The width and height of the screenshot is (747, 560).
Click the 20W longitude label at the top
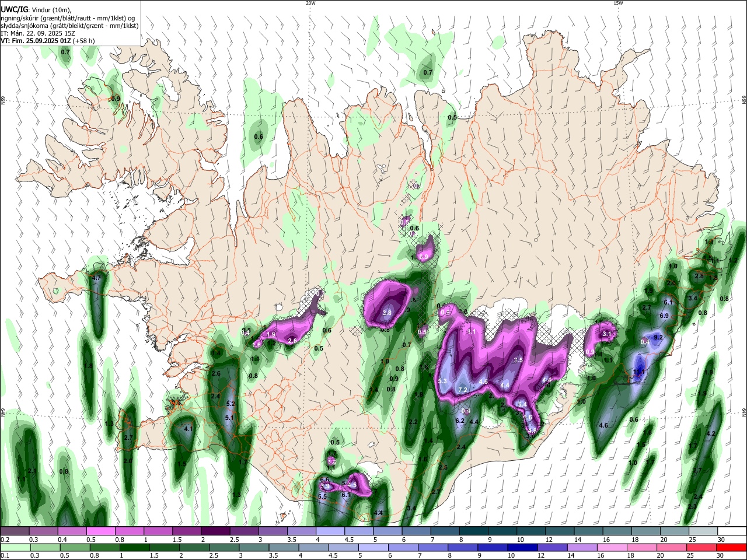[310, 3]
